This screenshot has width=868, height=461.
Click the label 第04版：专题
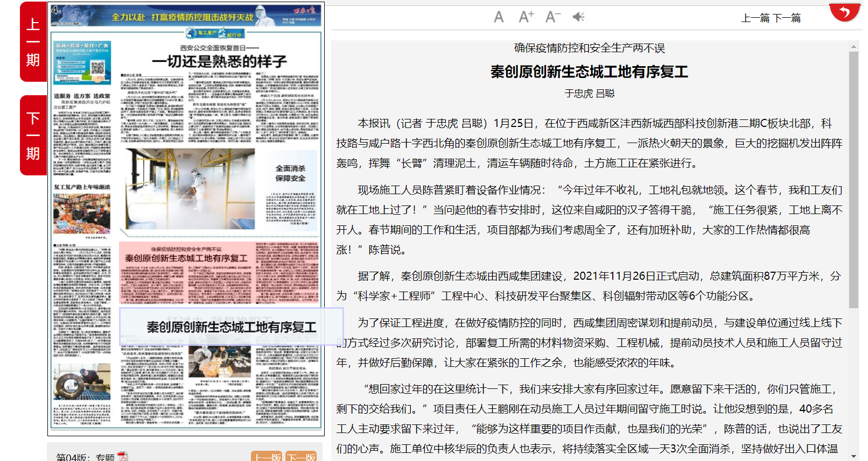85,457
